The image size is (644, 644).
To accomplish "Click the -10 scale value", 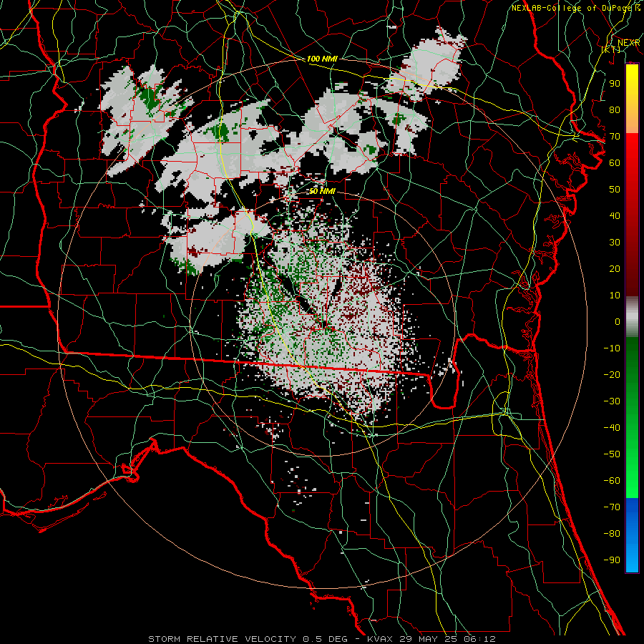I will tap(612, 348).
